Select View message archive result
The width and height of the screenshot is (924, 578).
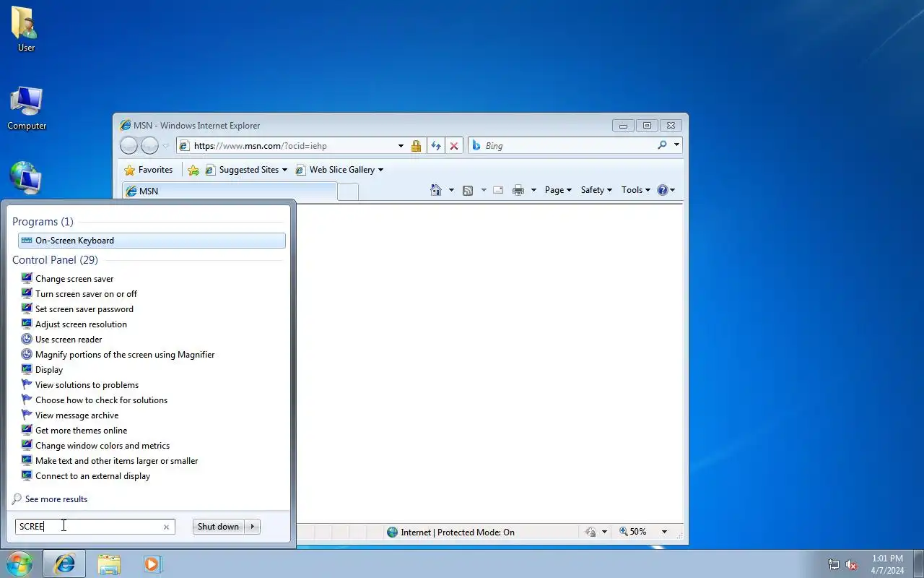click(x=77, y=415)
